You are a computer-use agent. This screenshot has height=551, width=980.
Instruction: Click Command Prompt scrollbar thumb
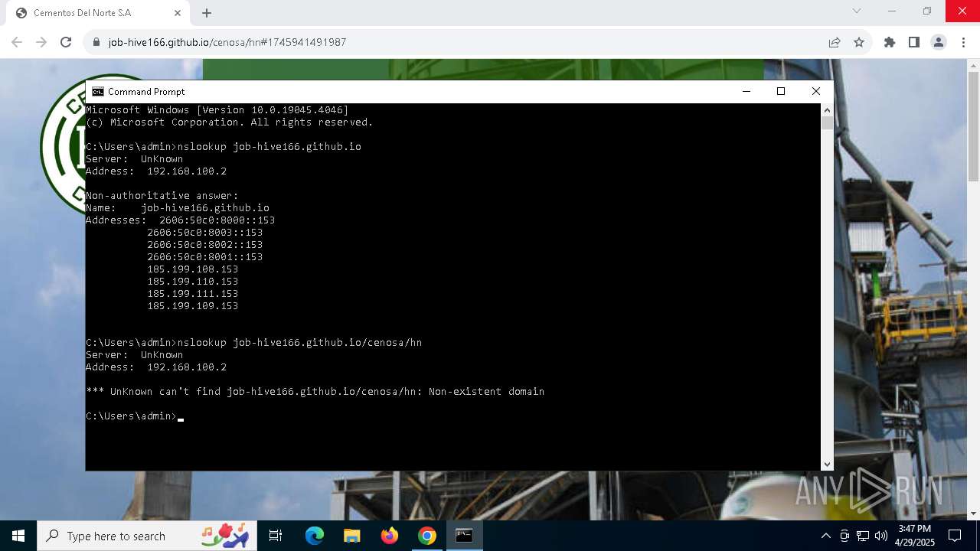[827, 123]
